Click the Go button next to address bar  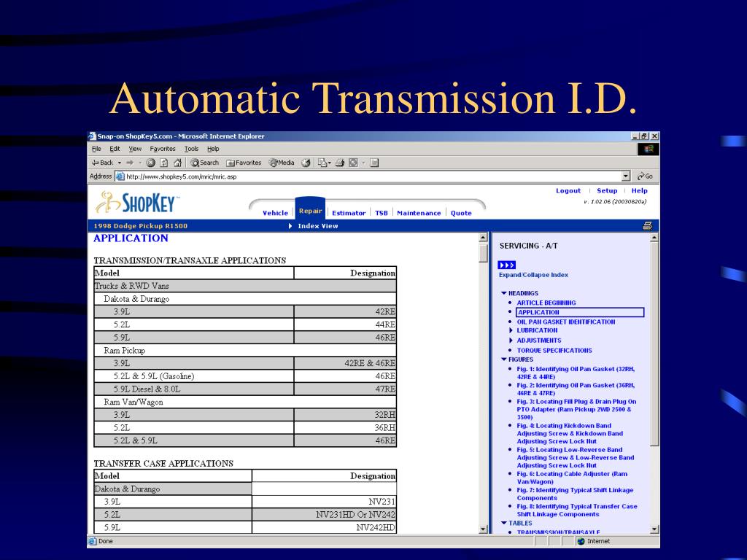pos(645,176)
